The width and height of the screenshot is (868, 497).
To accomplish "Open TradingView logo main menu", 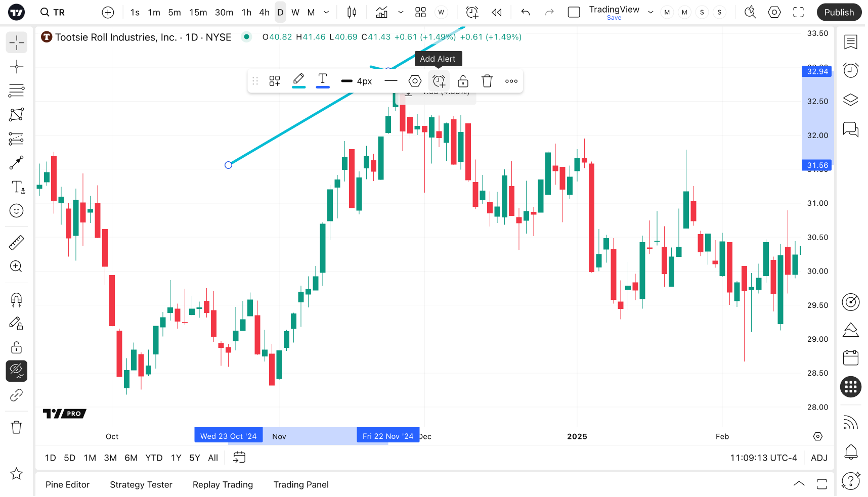I will (16, 12).
